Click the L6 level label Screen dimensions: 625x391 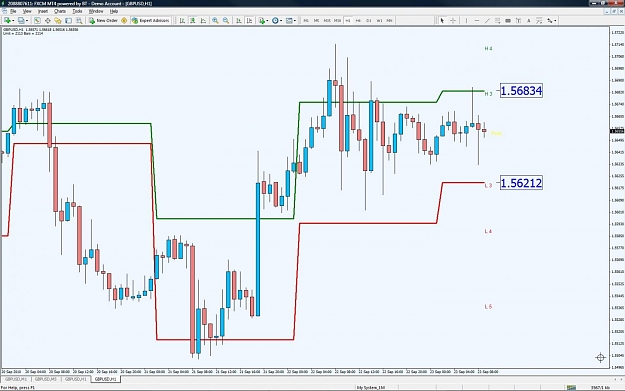488,307
